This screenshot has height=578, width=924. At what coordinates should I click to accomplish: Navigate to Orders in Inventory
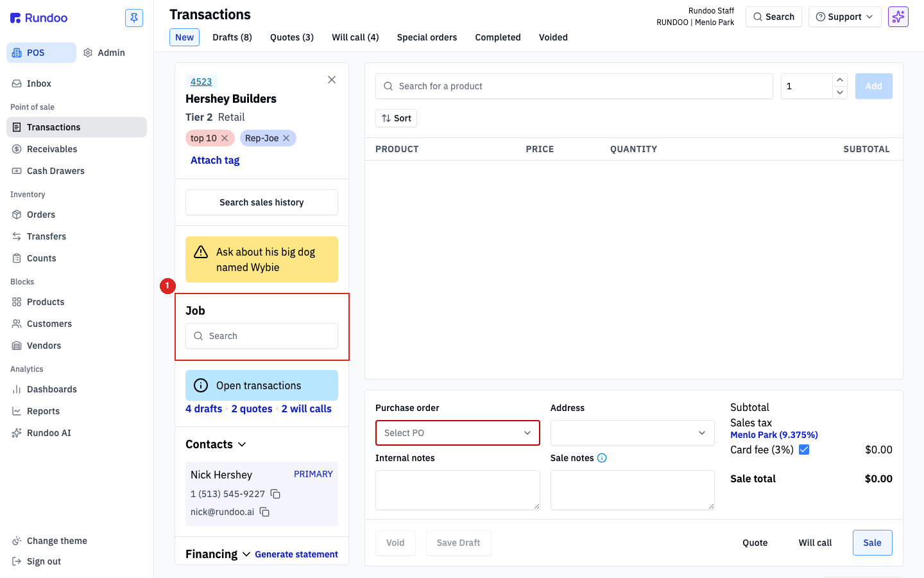coord(76,215)
